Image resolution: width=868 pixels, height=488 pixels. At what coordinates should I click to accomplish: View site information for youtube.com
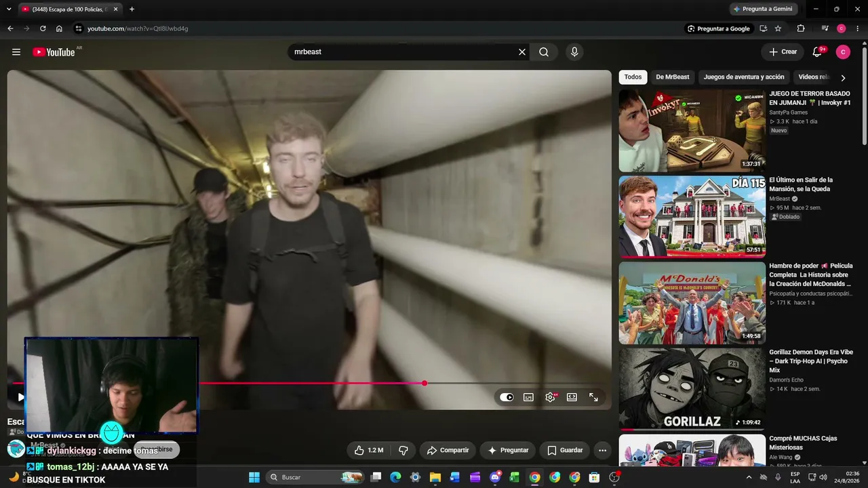click(x=78, y=28)
